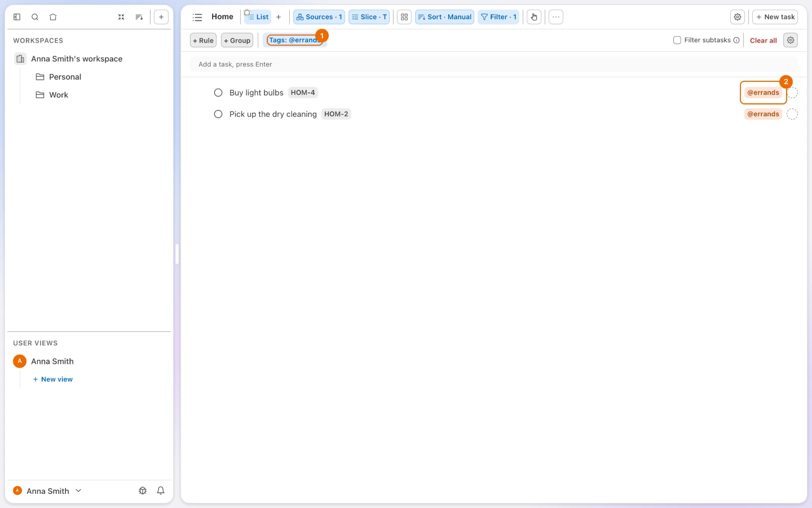Viewport: 812px width, 508px height.
Task: Select the List view tab
Action: (x=258, y=17)
